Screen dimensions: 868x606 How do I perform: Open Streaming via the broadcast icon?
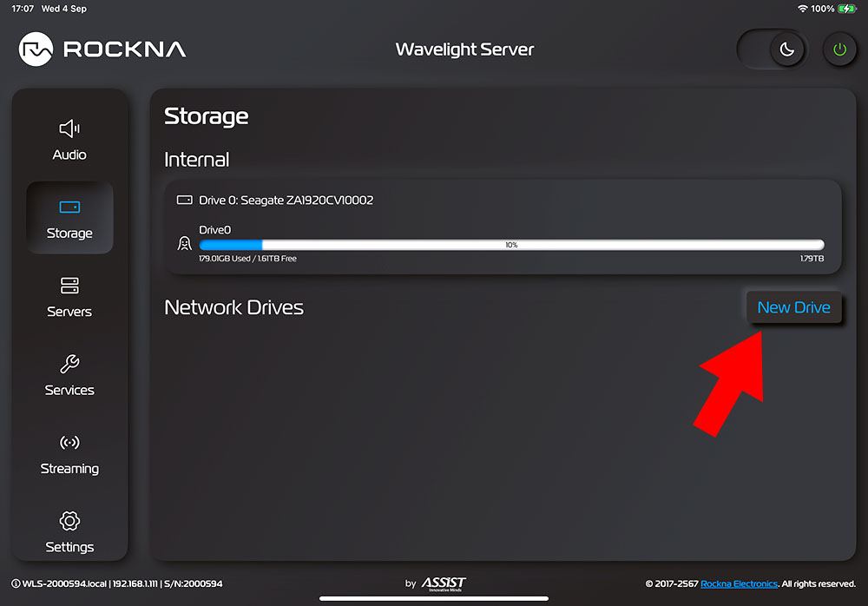pos(69,443)
